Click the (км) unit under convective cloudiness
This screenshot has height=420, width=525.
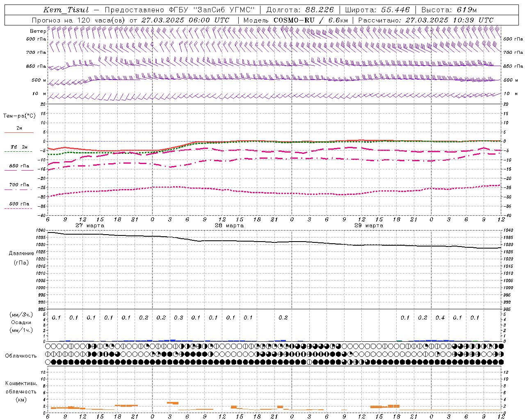21,399
